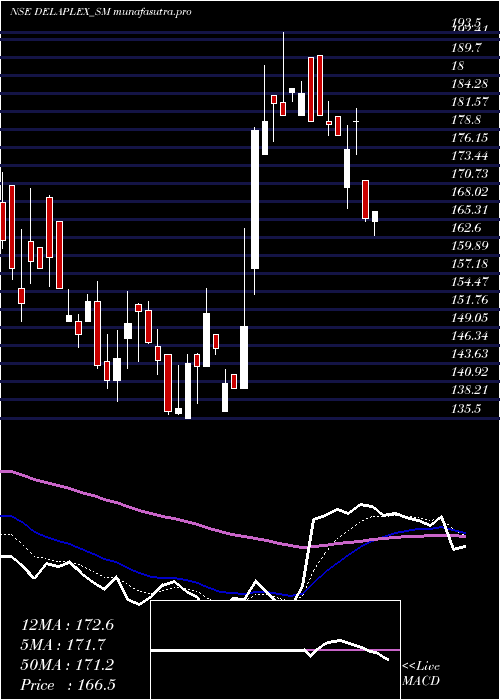This screenshot has width=500, height=700.
Task: Click the Price : 166.5 readout
Action: [68, 685]
